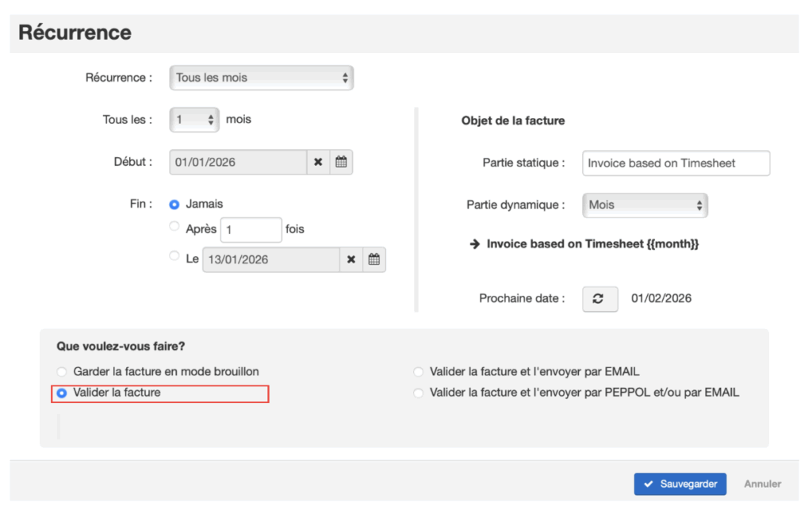The image size is (812, 506).
Task: Click the Sauvegarder button
Action: coord(680,484)
